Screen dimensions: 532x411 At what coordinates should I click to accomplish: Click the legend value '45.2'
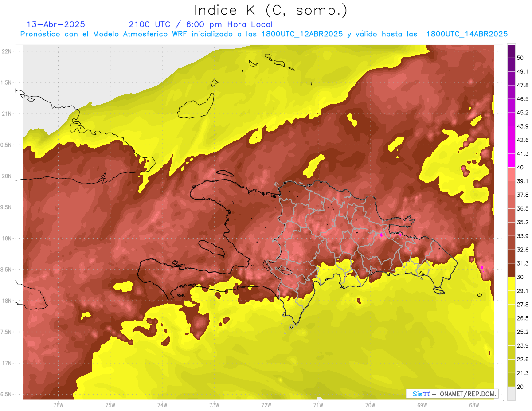523,113
